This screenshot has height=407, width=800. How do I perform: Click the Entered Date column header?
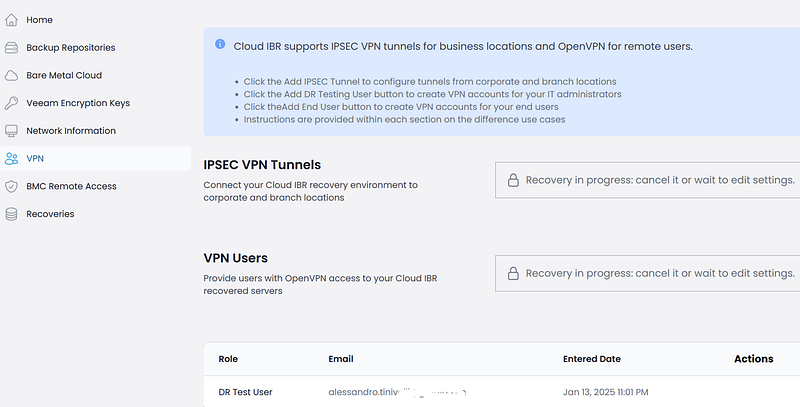pos(592,358)
